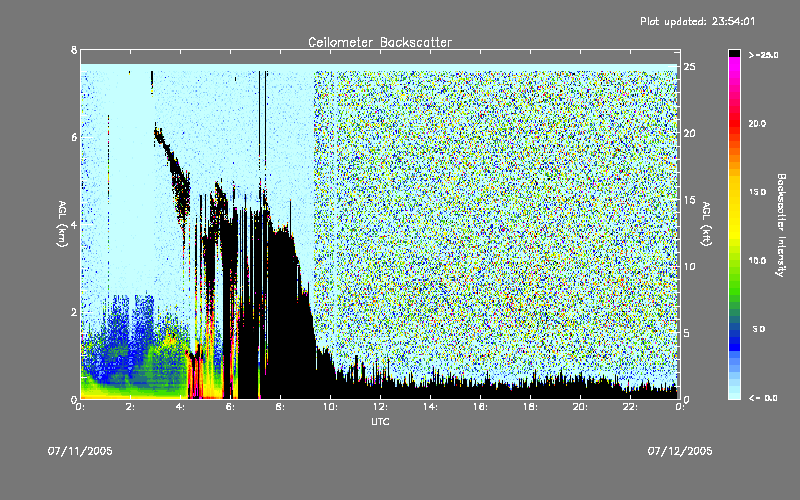This screenshot has width=800, height=500.
Task: Click the 'Ceilometer Backscatter' plot title
Action: 380,42
